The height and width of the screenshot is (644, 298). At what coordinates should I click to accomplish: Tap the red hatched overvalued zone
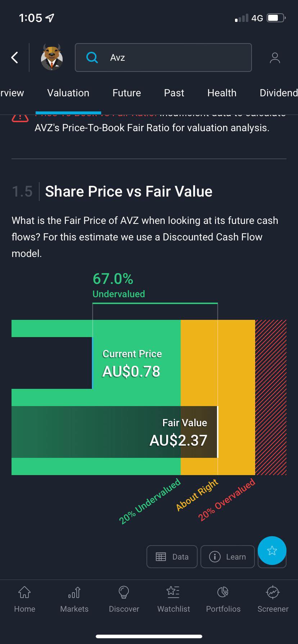click(271, 397)
